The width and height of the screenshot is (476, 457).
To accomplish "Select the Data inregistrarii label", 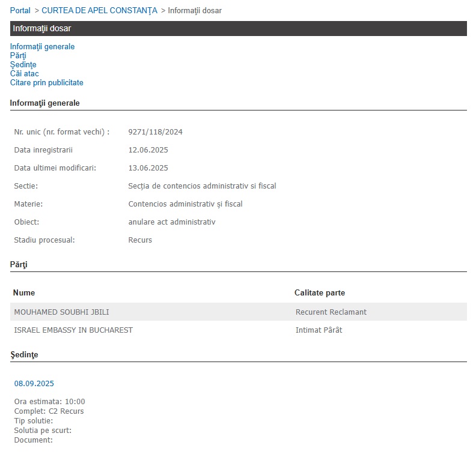I will tap(43, 150).
